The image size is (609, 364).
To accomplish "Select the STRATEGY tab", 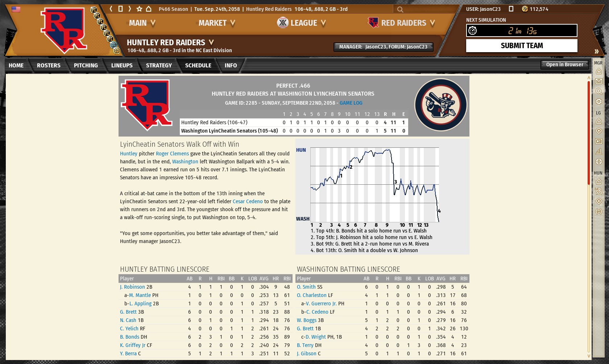I will pyautogui.click(x=159, y=66).
